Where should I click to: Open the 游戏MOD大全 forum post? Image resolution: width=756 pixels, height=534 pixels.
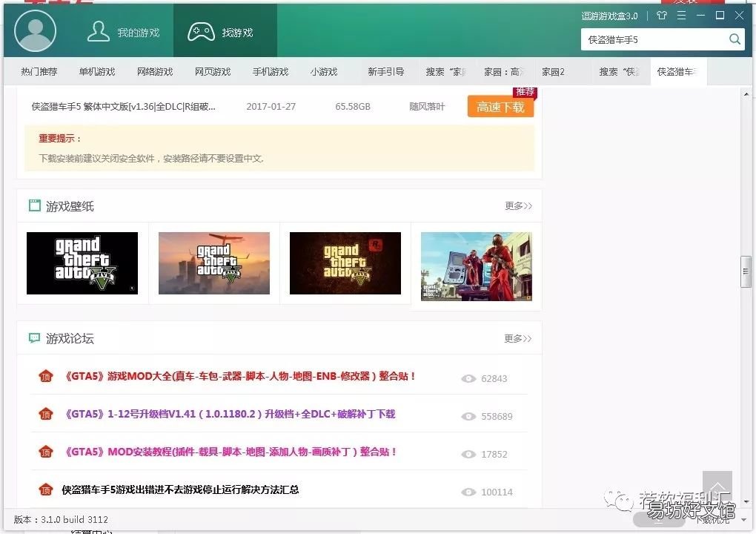(x=240, y=376)
